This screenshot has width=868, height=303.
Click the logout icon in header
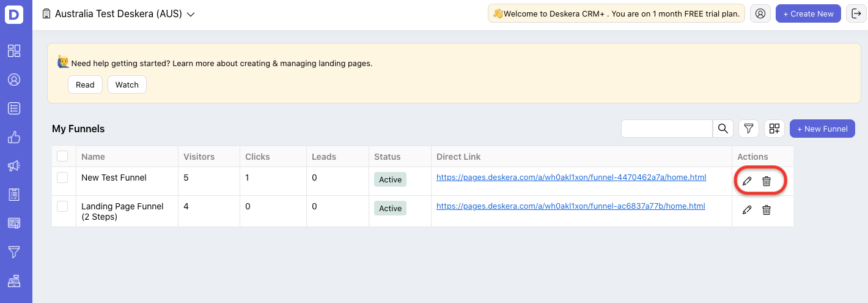point(856,13)
